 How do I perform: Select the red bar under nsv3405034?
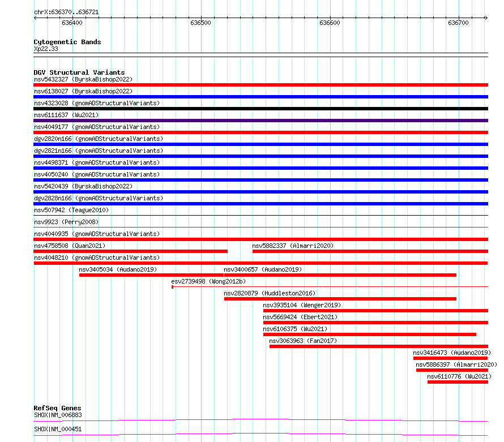pyautogui.click(x=151, y=275)
